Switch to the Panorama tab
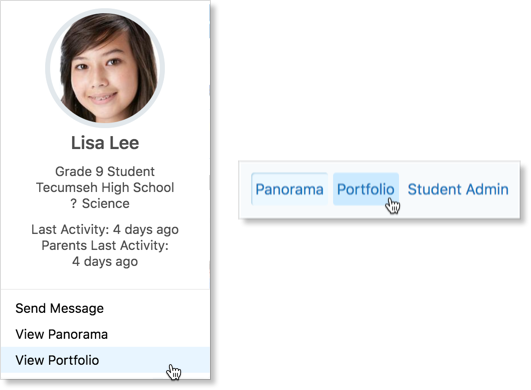 [290, 189]
